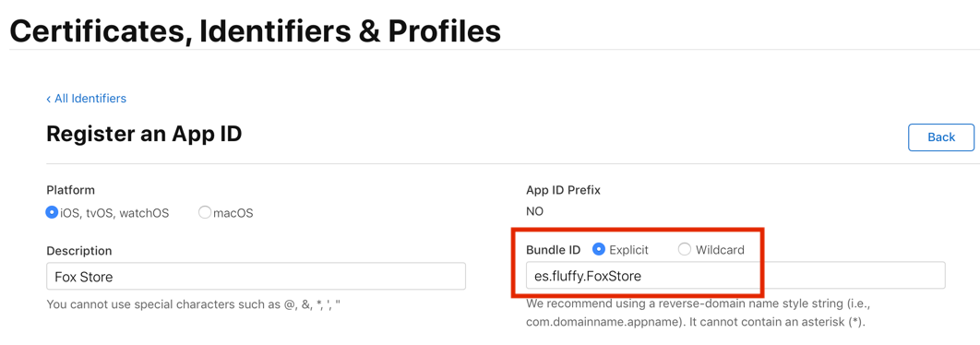
Task: Focus the Description field containing Fox Store
Action: tap(257, 276)
